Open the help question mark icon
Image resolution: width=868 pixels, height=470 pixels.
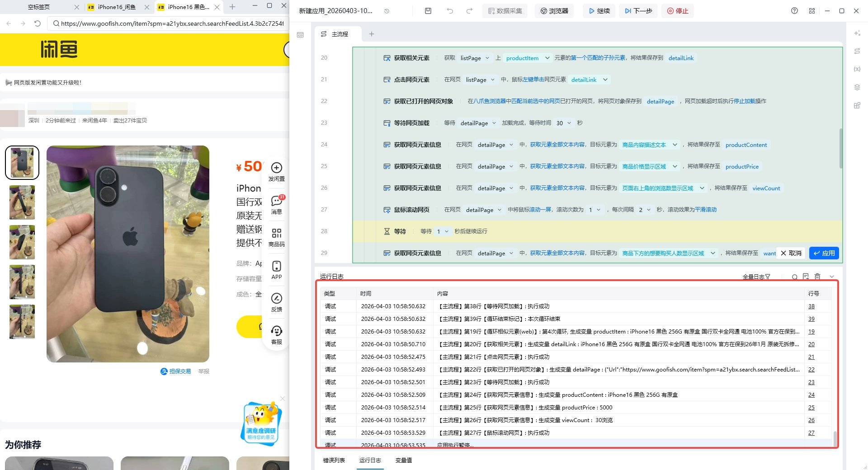click(x=794, y=11)
